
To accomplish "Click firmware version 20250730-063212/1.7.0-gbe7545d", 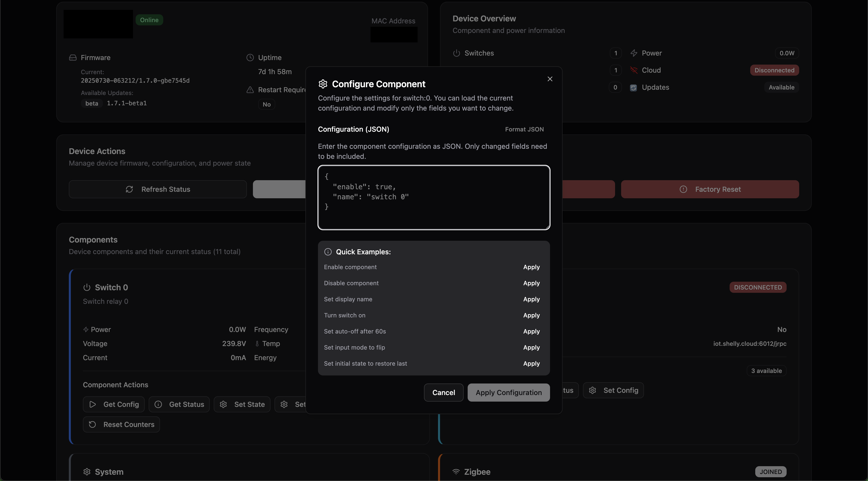I will pos(135,81).
